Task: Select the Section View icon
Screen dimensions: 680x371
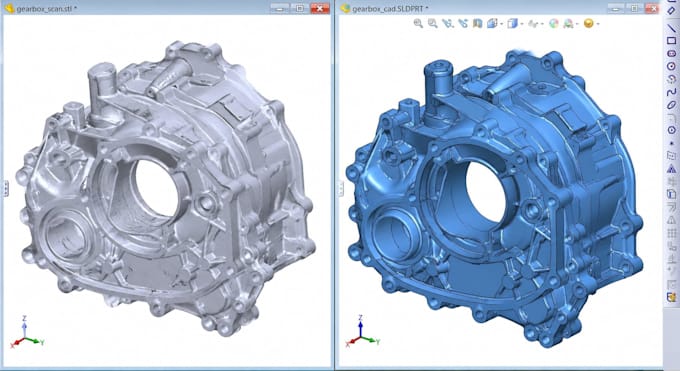Action: pyautogui.click(x=477, y=23)
